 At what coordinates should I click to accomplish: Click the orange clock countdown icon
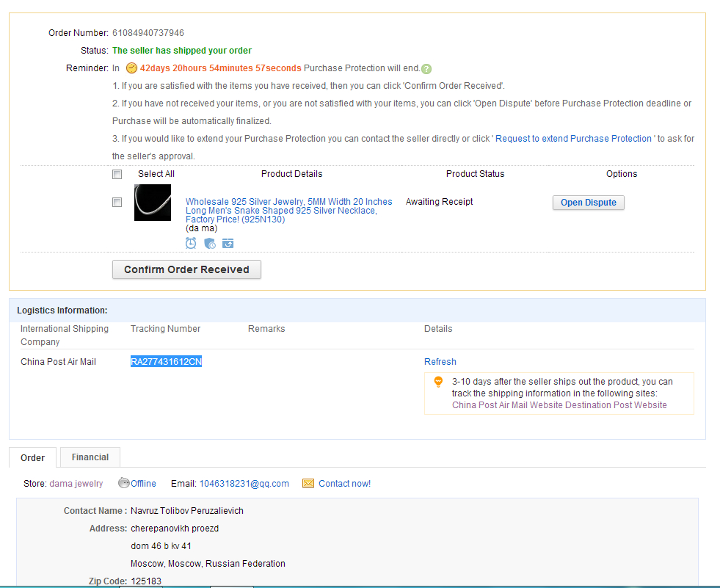pos(131,68)
